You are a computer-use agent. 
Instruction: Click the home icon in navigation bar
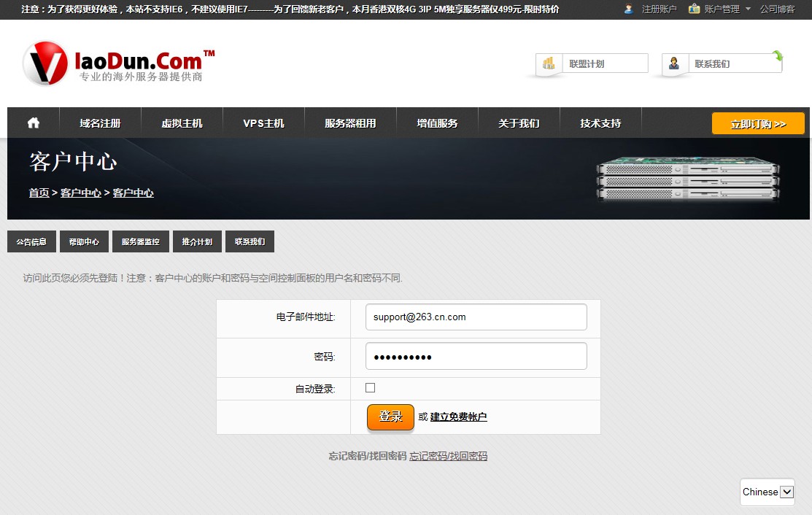click(33, 123)
